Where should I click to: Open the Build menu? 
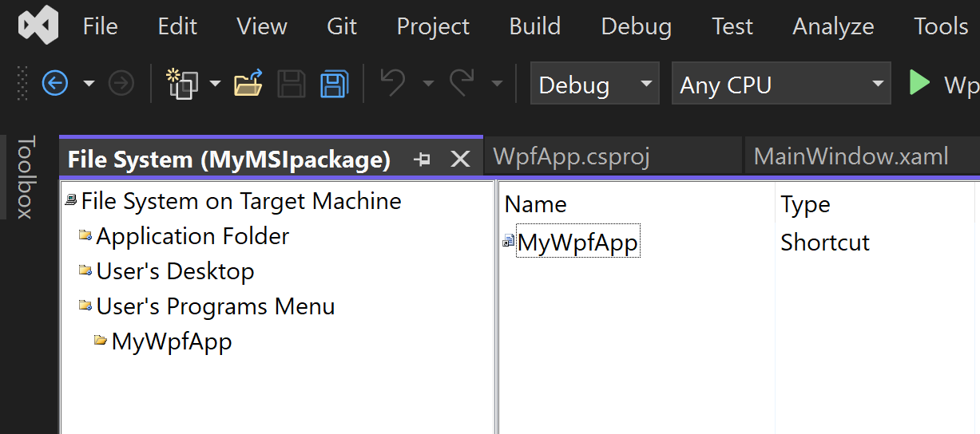pyautogui.click(x=535, y=26)
